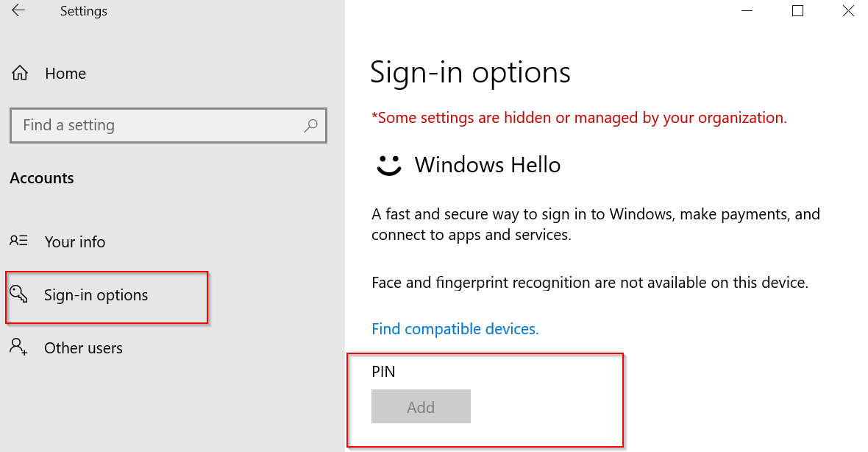Click in the Find a setting field
This screenshot has height=452, width=868.
pyautogui.click(x=168, y=125)
